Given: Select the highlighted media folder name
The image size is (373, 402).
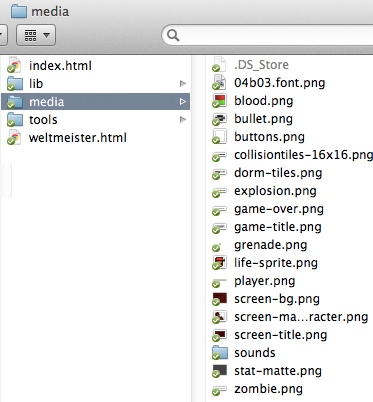Looking at the screenshot, I should tap(46, 102).
